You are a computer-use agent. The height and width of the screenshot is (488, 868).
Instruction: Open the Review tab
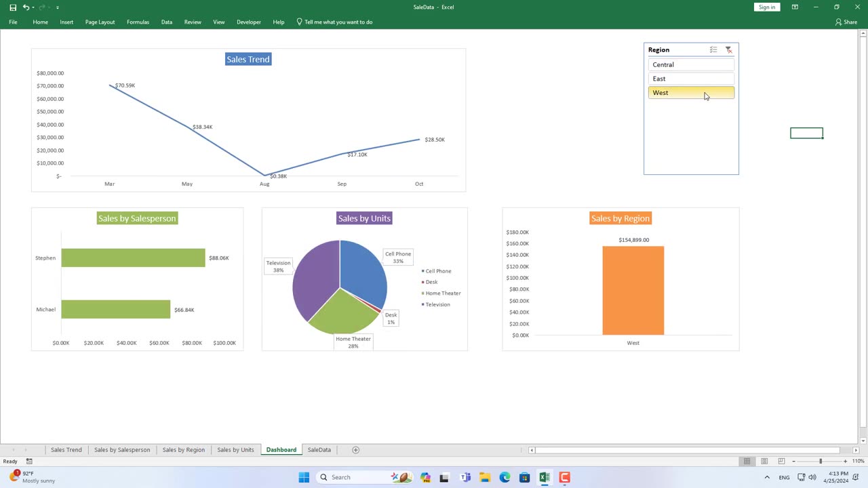(x=193, y=22)
